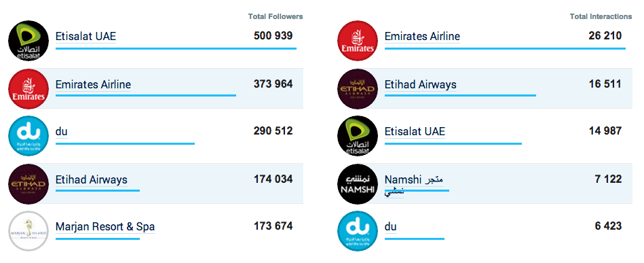Click the Etihad Airways logo in the followers list
Screen dimensions: 644x263
[29, 184]
